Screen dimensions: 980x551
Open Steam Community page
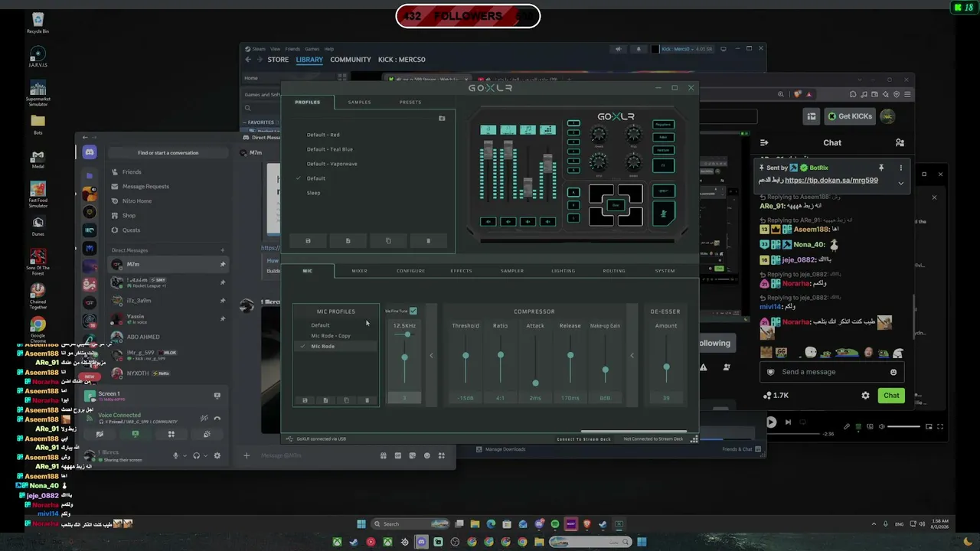click(x=351, y=60)
